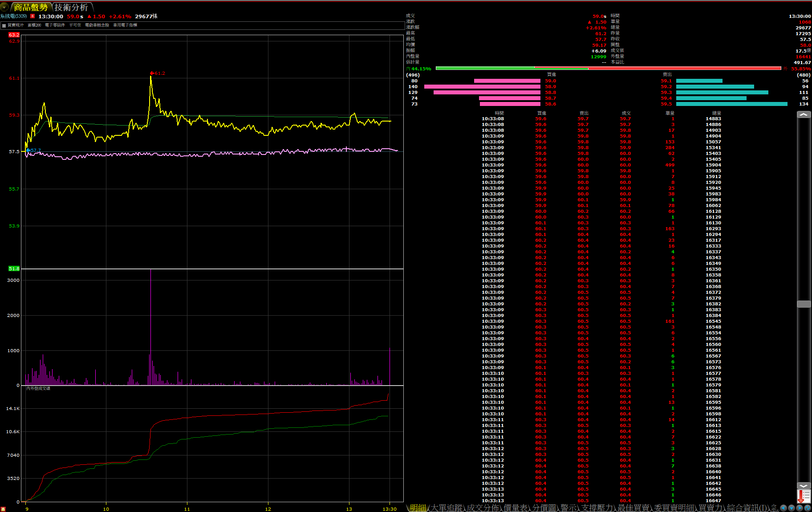Select the 電子零組件 tag

55,25
